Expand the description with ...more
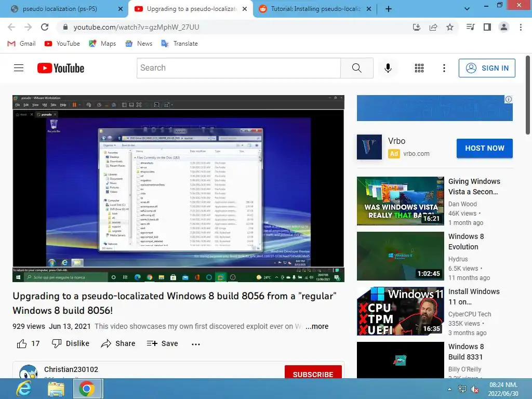The height and width of the screenshot is (399, 532). 317,326
